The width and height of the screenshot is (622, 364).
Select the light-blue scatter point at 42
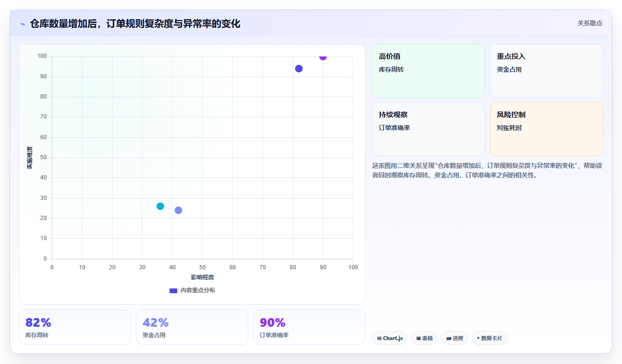point(178,210)
